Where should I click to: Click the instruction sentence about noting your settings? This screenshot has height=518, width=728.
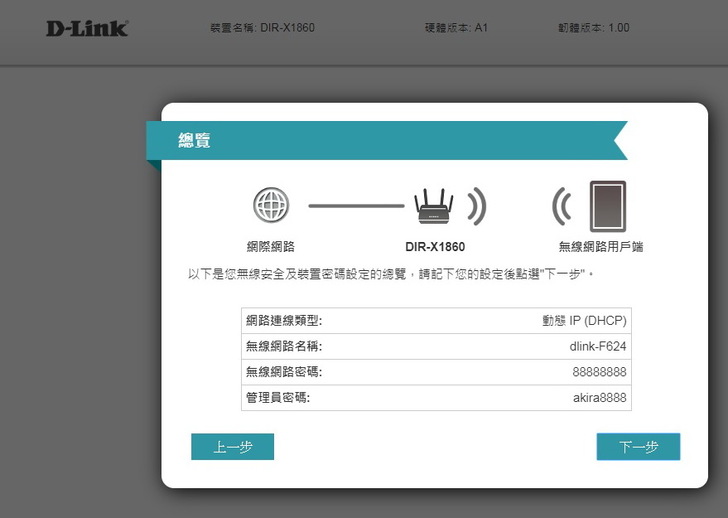391,274
